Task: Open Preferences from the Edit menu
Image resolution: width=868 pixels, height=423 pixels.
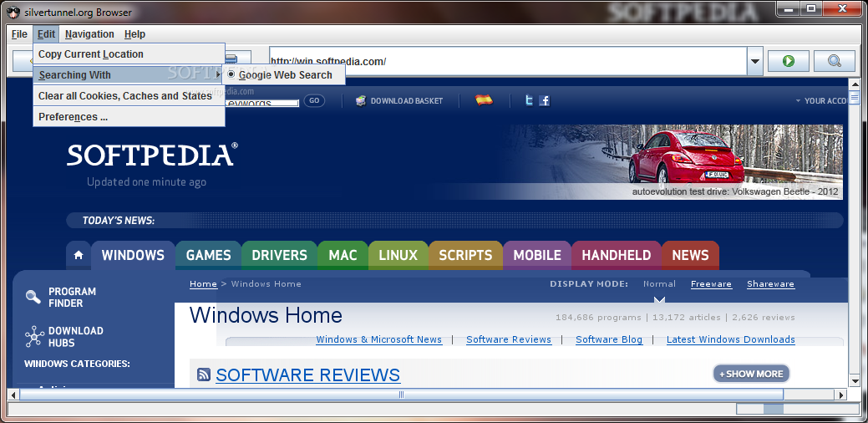Action: click(x=129, y=117)
